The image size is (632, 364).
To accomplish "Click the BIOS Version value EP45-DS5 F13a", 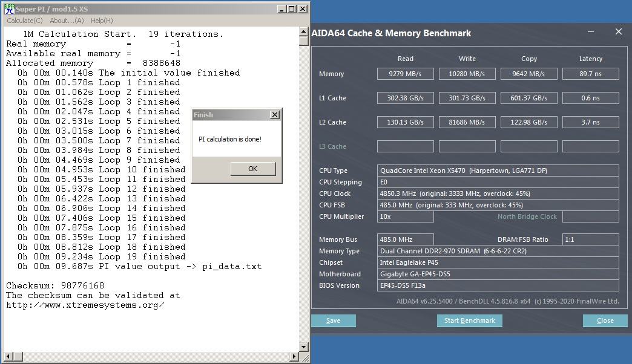I will [x=498, y=285].
